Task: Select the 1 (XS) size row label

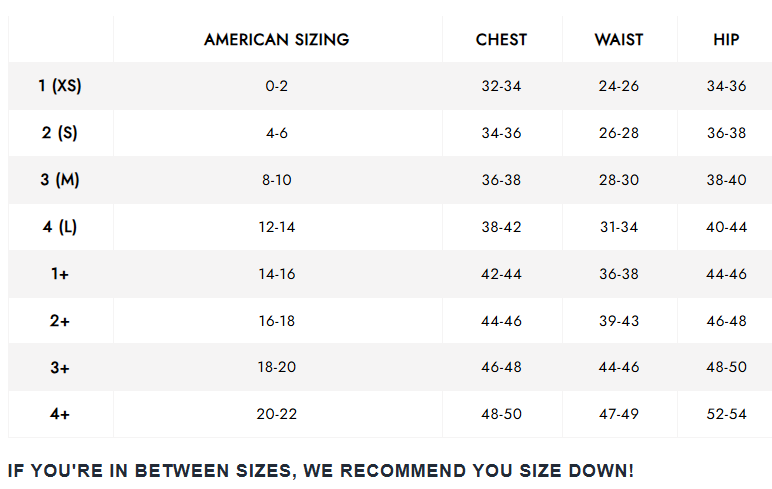Action: tap(60, 86)
